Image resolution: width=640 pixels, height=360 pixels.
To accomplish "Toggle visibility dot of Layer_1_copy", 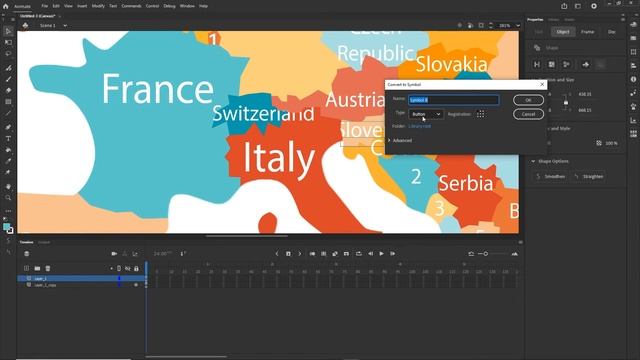I will point(136,285).
